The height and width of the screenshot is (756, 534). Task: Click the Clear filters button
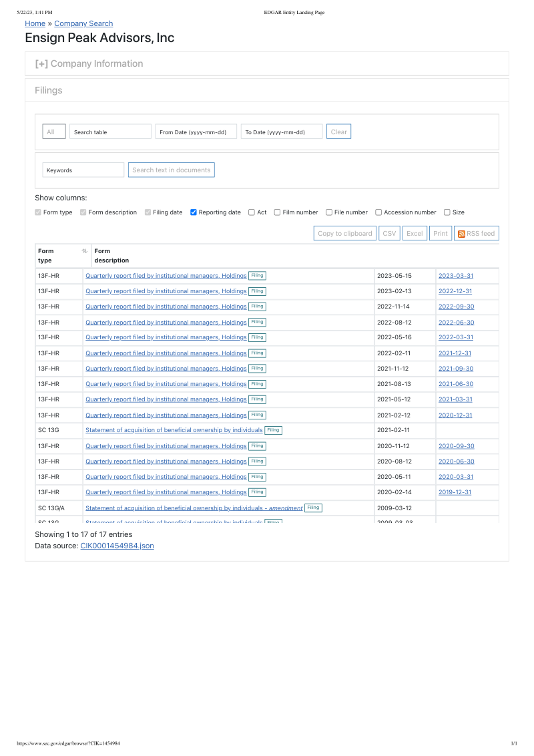(x=339, y=132)
